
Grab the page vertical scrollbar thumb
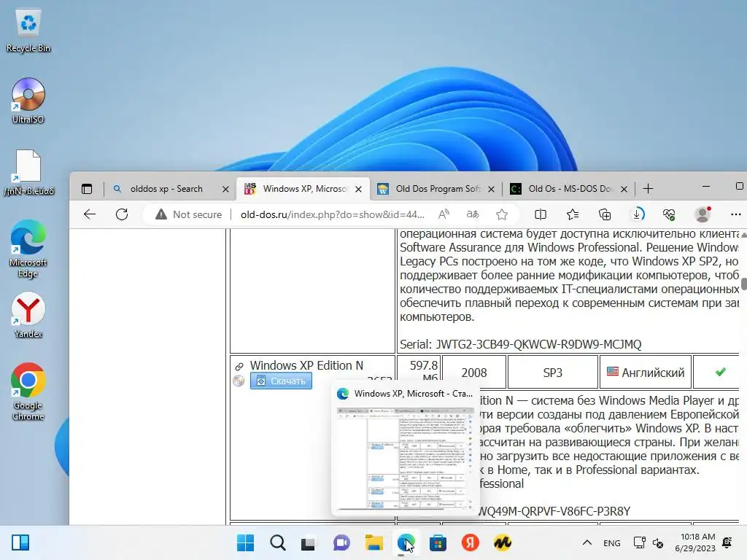tap(743, 284)
